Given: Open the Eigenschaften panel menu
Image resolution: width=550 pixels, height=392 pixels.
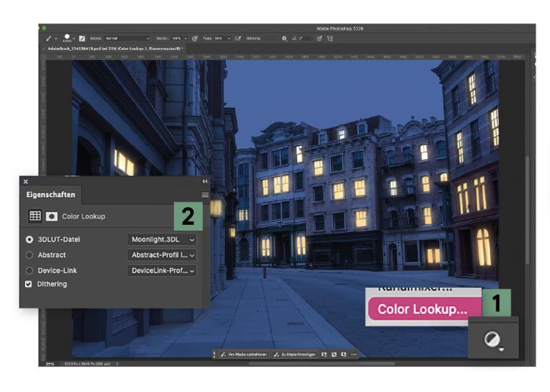Looking at the screenshot, I should click(205, 195).
